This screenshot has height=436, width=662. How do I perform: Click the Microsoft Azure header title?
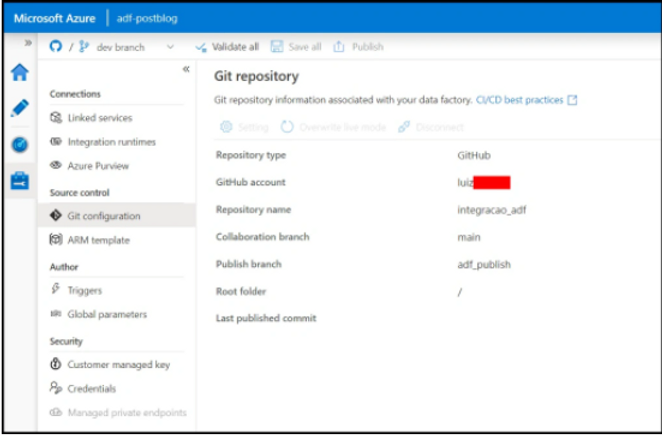[x=55, y=19]
